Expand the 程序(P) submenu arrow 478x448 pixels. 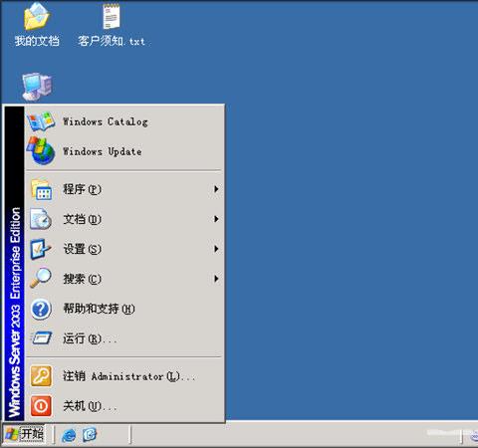click(216, 189)
